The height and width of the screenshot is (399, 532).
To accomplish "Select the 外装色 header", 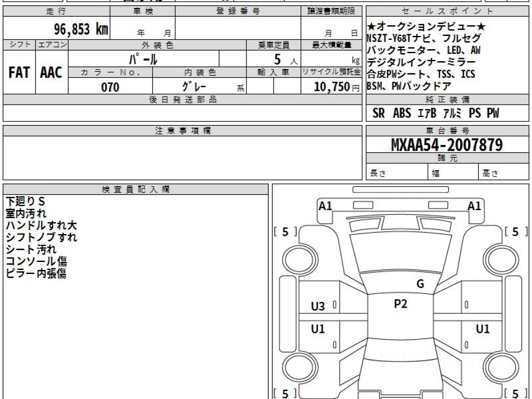I will tap(157, 45).
